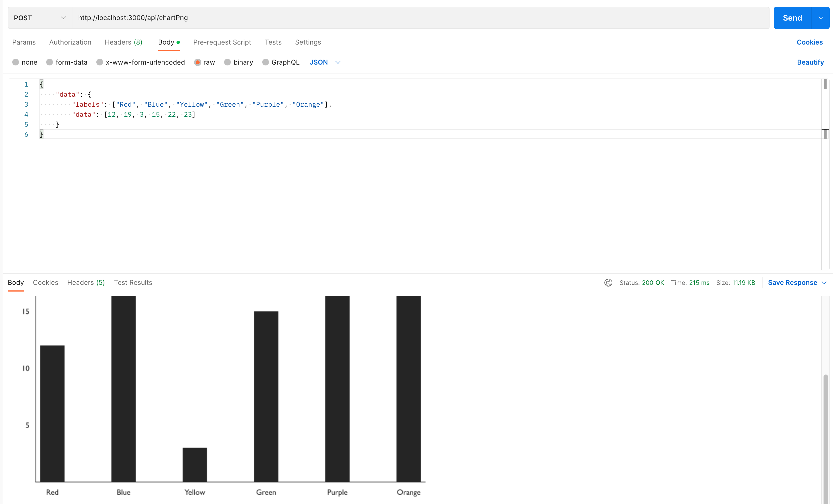Switch to the Params tab
Screen dimensions: 833x504
24,42
